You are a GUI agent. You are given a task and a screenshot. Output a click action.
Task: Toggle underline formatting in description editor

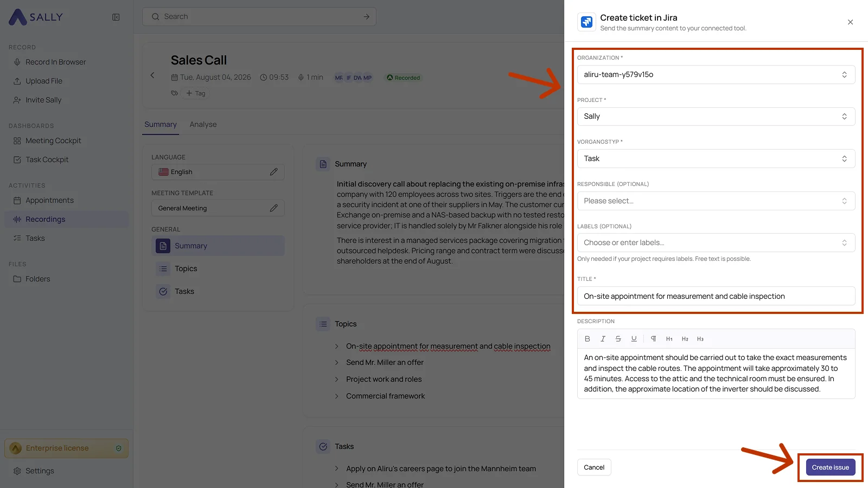tap(634, 339)
